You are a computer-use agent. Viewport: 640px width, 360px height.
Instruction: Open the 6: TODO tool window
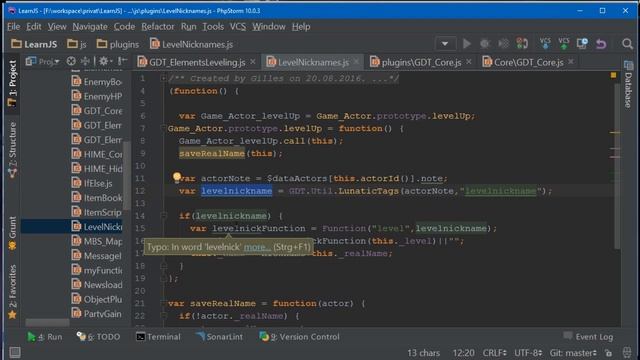click(98, 337)
